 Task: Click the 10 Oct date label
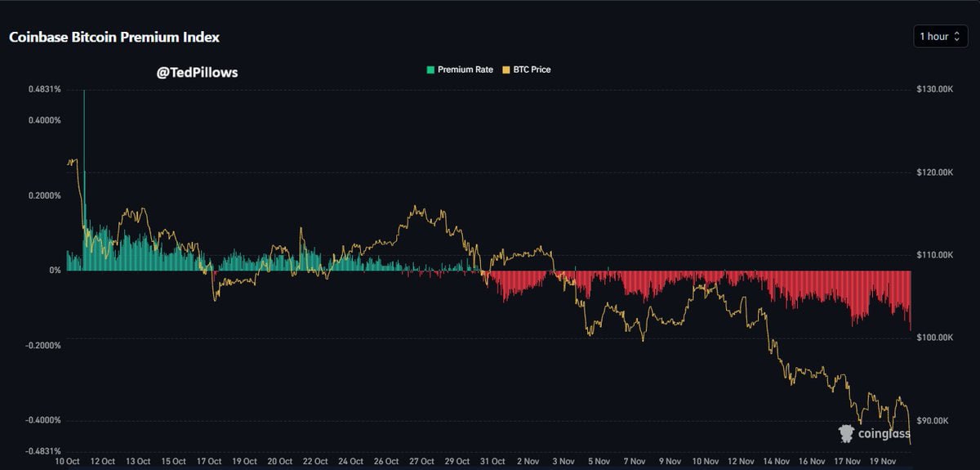pos(67,461)
